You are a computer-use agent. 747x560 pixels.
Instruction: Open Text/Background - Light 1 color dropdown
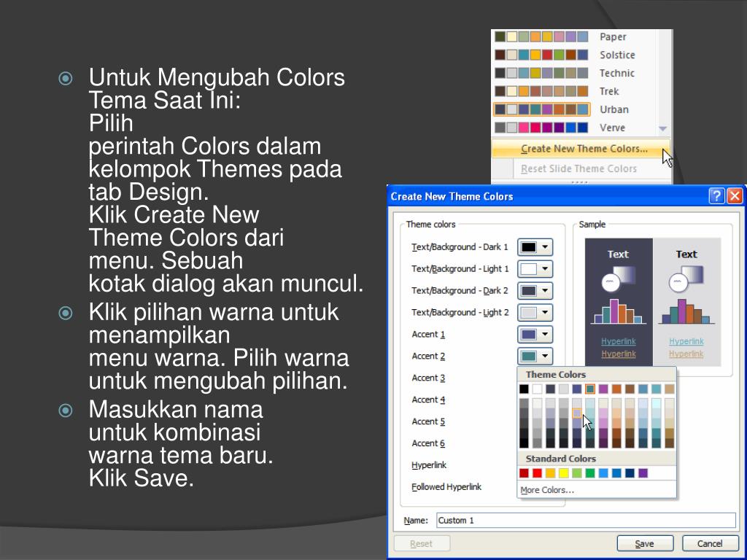tap(535, 269)
